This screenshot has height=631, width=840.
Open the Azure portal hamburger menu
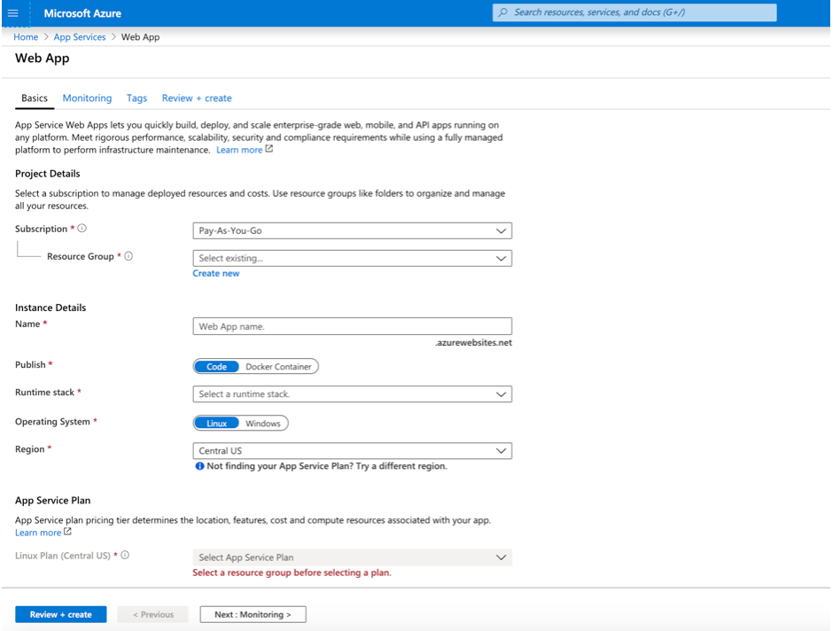12,12
